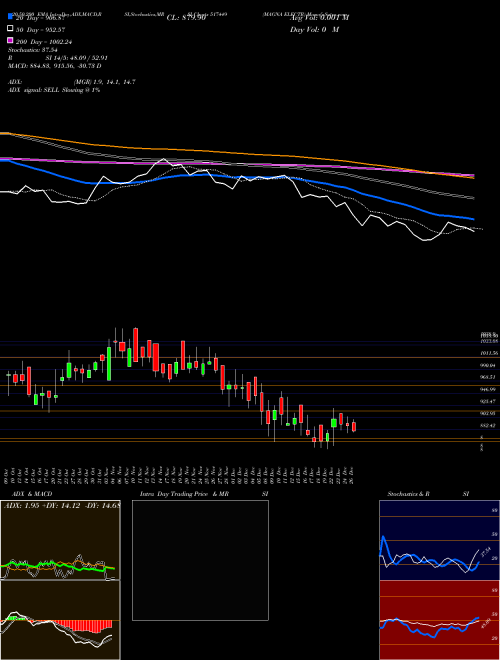Click the orange moving average line
Viewport: 500px width, 660px height.
coord(236,152)
